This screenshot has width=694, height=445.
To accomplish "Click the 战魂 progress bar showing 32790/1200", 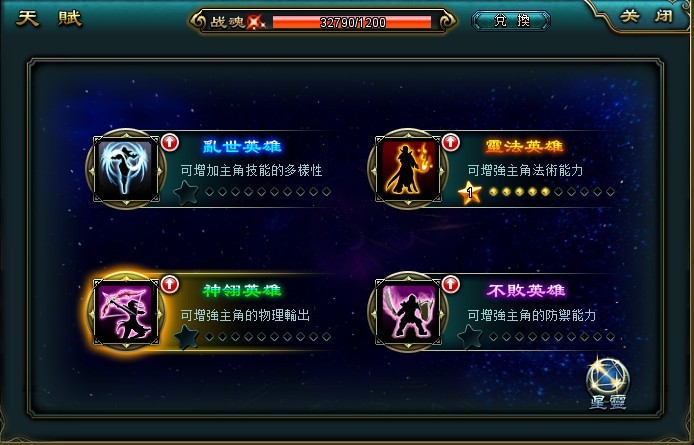I will pyautogui.click(x=352, y=22).
